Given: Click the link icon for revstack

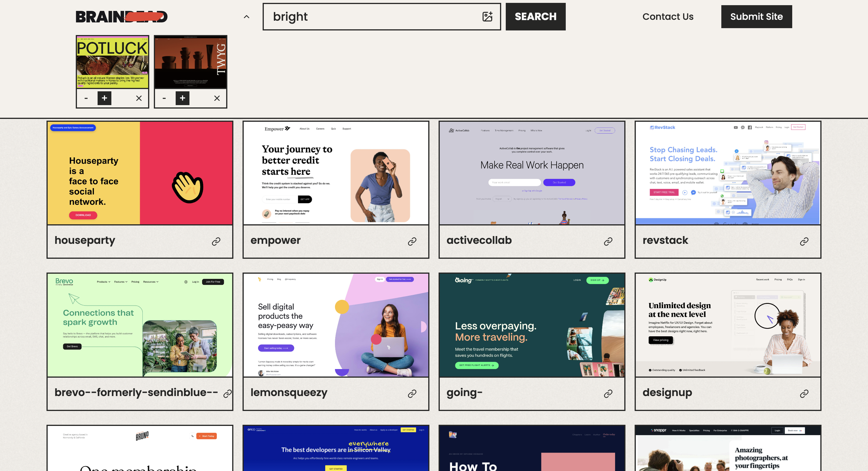Looking at the screenshot, I should [x=804, y=242].
